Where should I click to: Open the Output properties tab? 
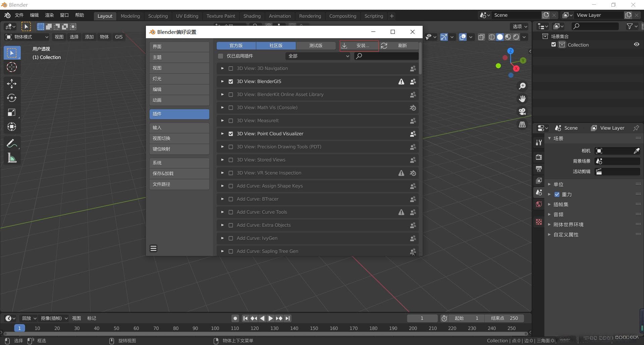(x=539, y=169)
